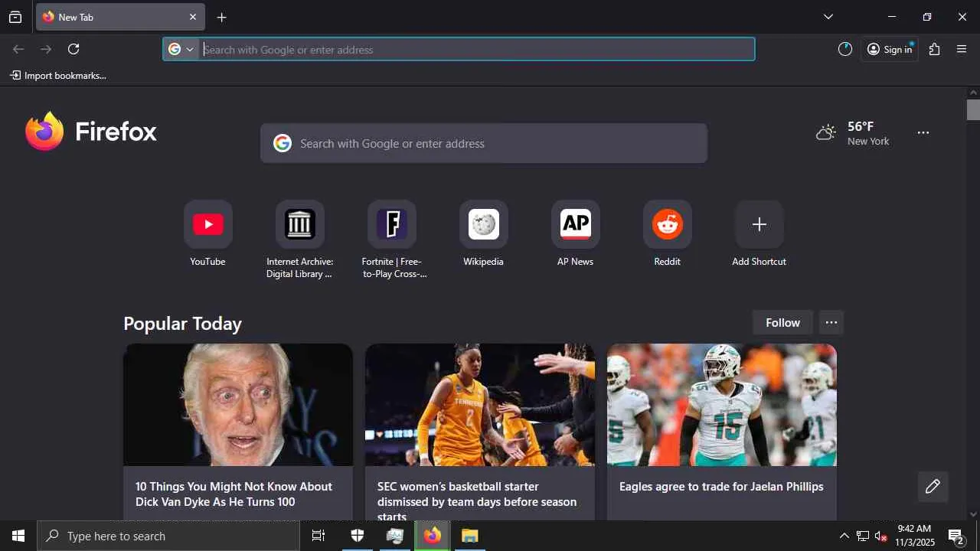Image resolution: width=980 pixels, height=551 pixels.
Task: Open a new tab with plus button
Action: pyautogui.click(x=221, y=17)
